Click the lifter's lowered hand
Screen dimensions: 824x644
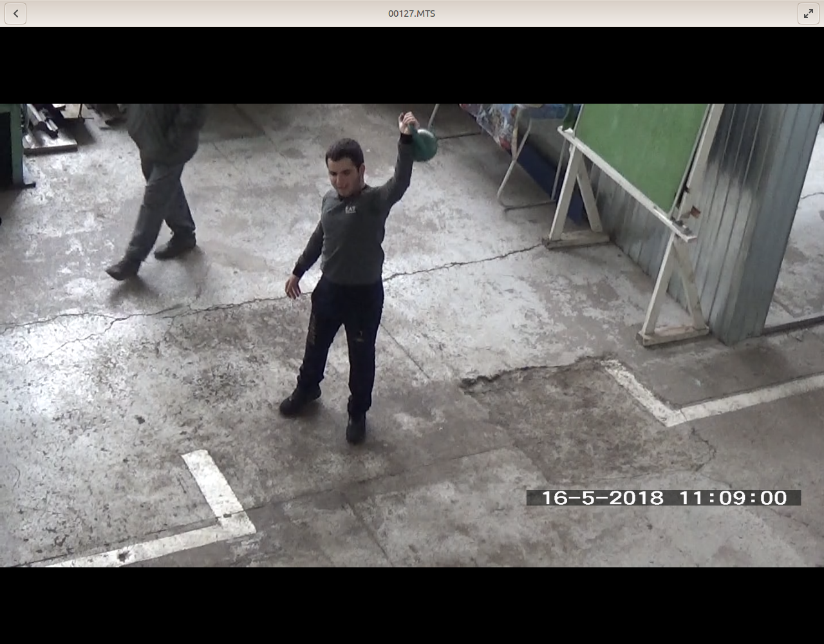click(x=293, y=287)
